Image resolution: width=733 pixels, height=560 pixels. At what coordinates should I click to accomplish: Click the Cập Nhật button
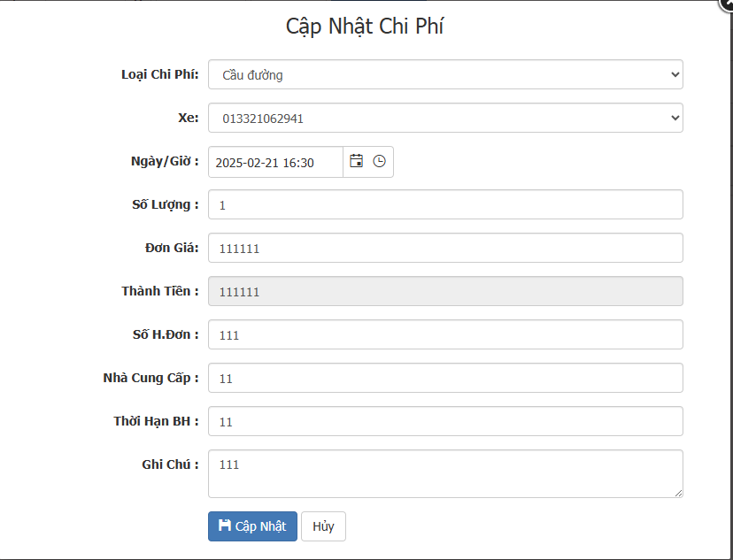[x=252, y=526]
